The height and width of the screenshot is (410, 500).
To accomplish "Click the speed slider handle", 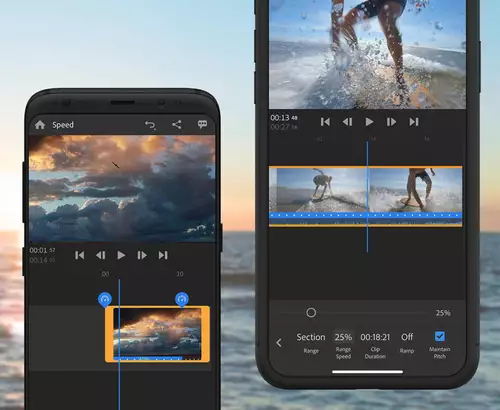I will pos(311,313).
